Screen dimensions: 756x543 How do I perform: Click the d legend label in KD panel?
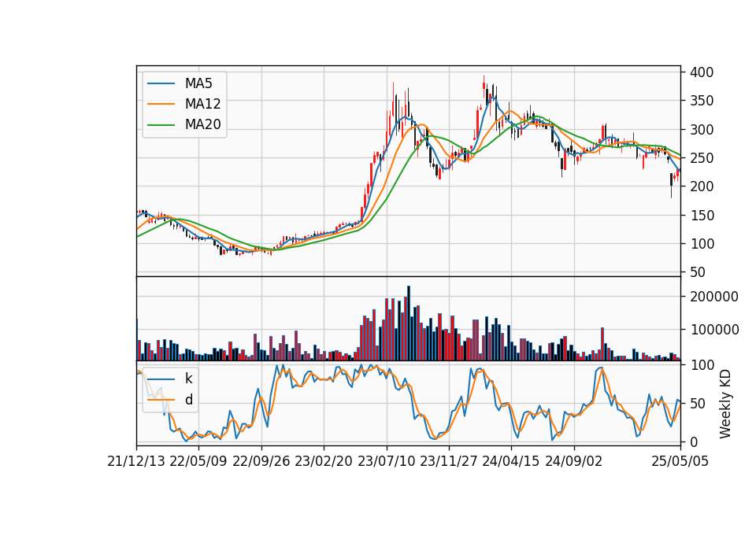(189, 400)
